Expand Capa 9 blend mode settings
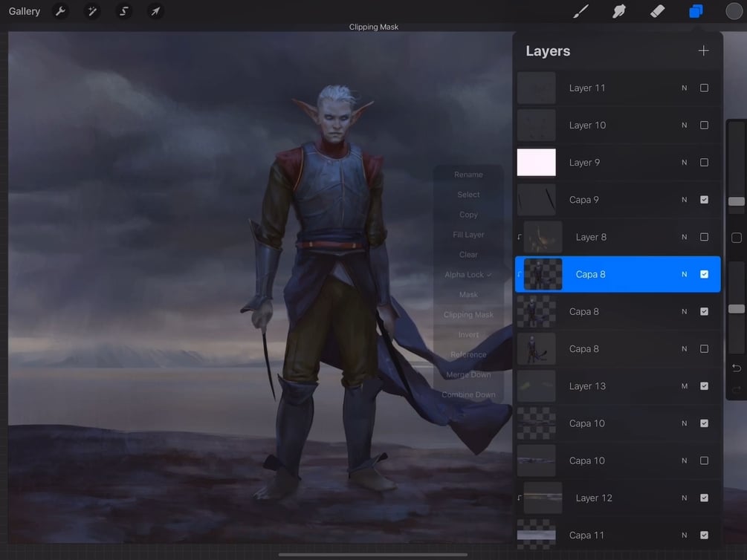Screen dimensions: 747x560 tap(684, 200)
